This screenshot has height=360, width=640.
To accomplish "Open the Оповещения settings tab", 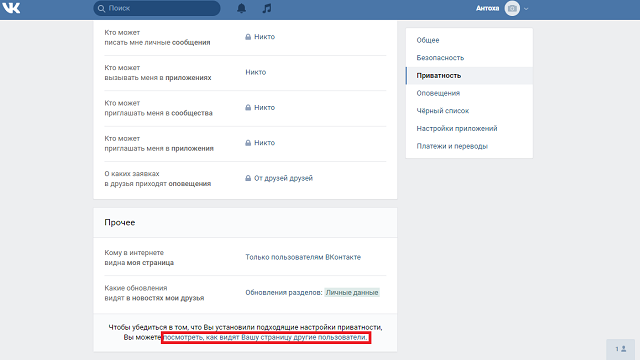I will [x=469, y=93].
